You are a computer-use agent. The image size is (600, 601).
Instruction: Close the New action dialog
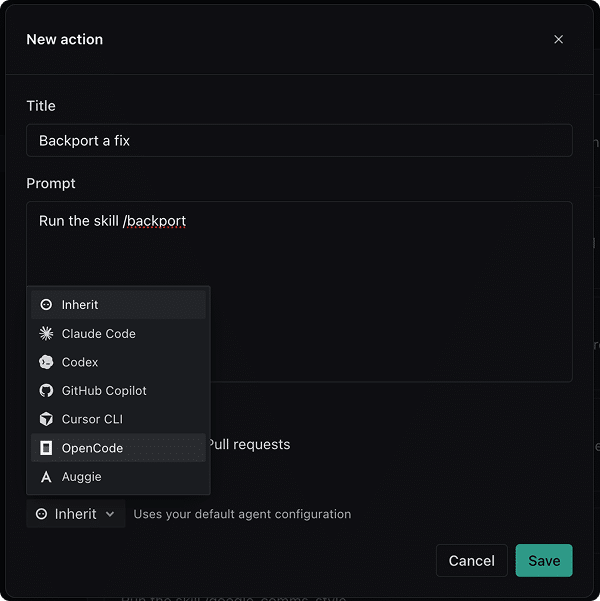point(558,39)
